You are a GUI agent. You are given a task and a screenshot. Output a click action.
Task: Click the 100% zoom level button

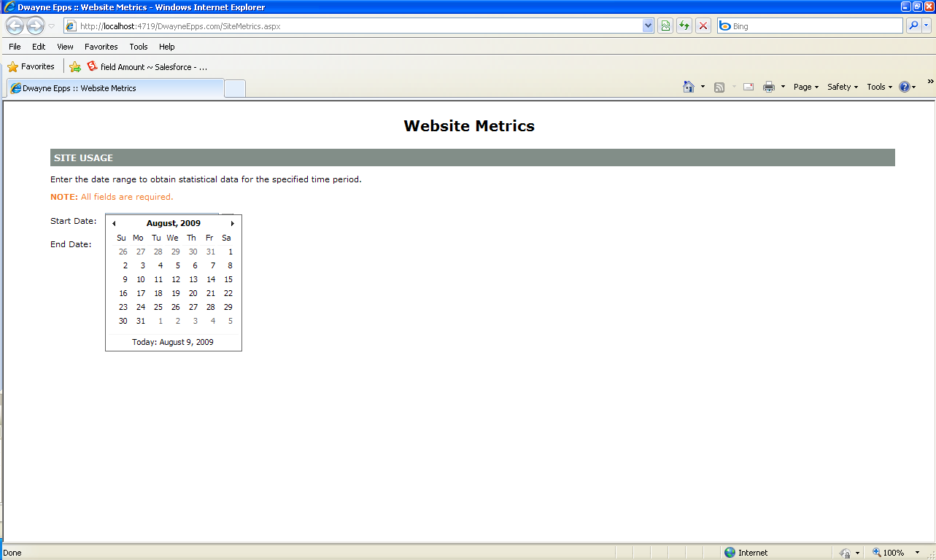pos(888,553)
